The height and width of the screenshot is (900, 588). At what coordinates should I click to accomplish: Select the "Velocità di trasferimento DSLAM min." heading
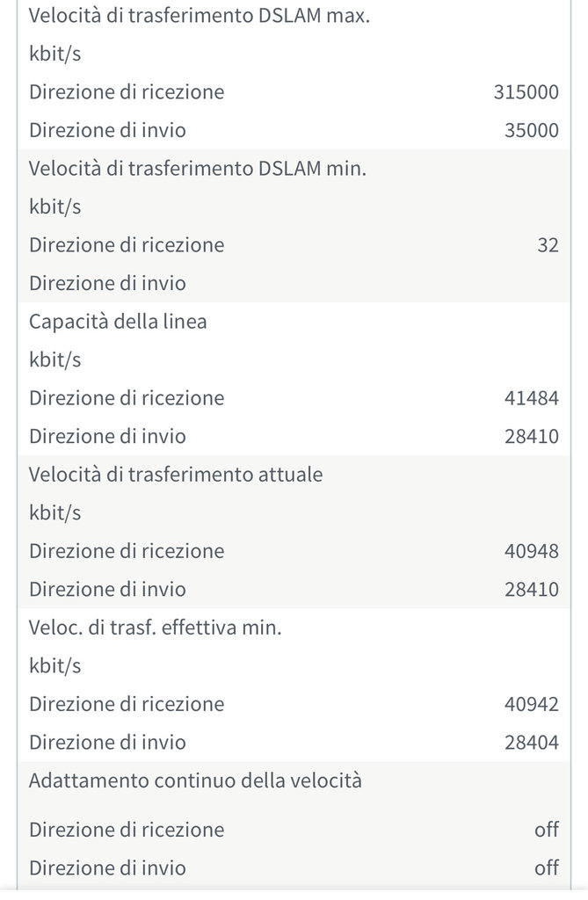click(198, 169)
